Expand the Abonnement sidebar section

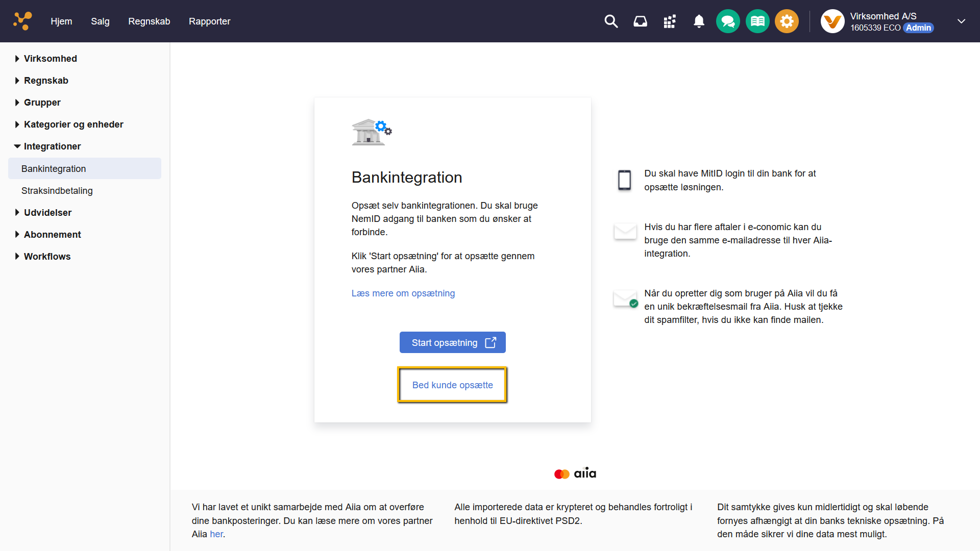click(52, 235)
